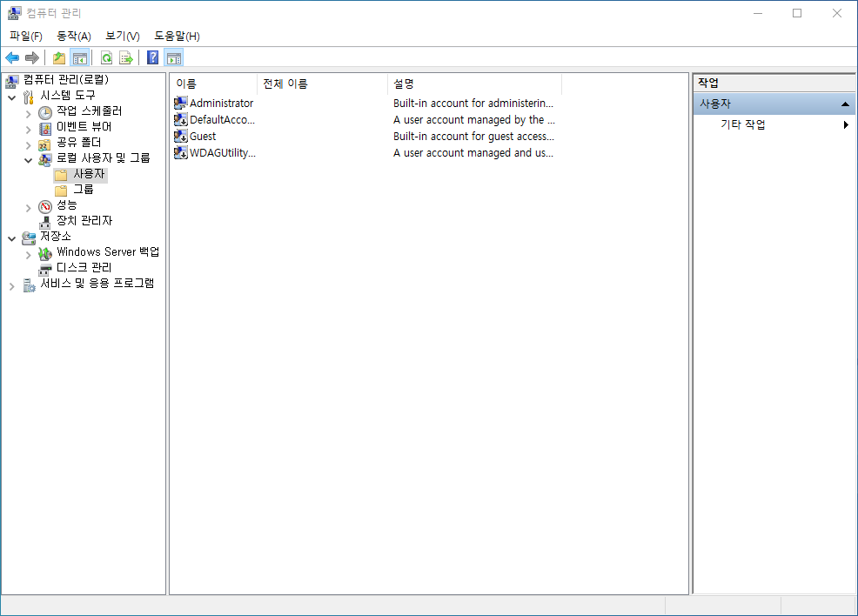This screenshot has width=858, height=616.
Task: Select the 그룹 folder in tree
Action: [84, 190]
